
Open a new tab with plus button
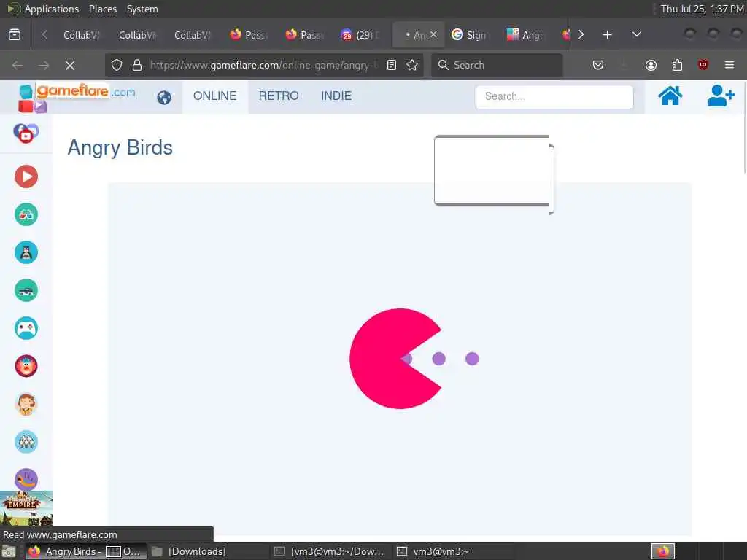[607, 35]
